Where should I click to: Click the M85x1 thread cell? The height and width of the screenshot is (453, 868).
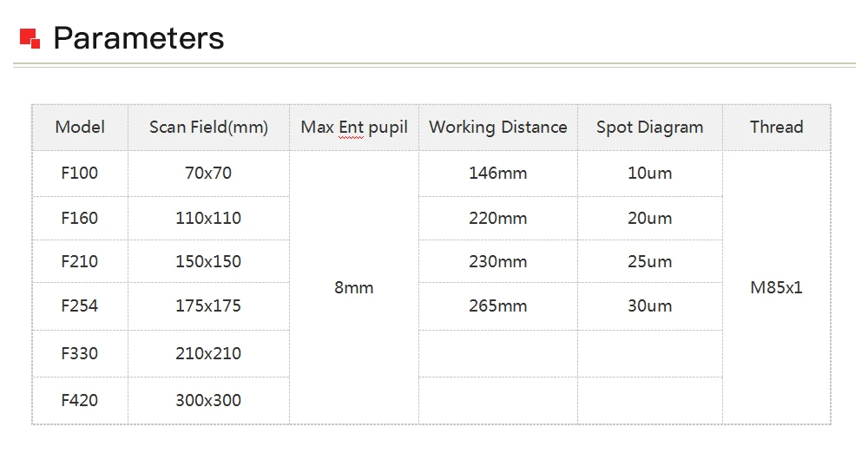pos(777,287)
